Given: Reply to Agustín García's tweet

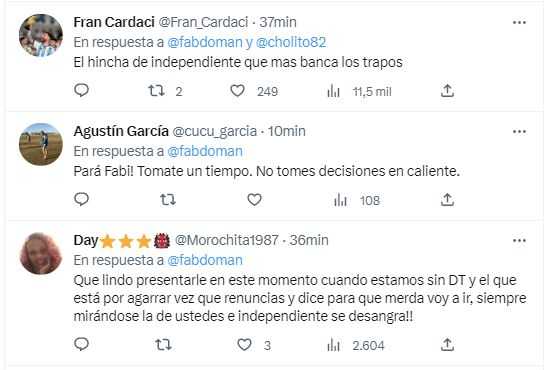Looking at the screenshot, I should (81, 200).
